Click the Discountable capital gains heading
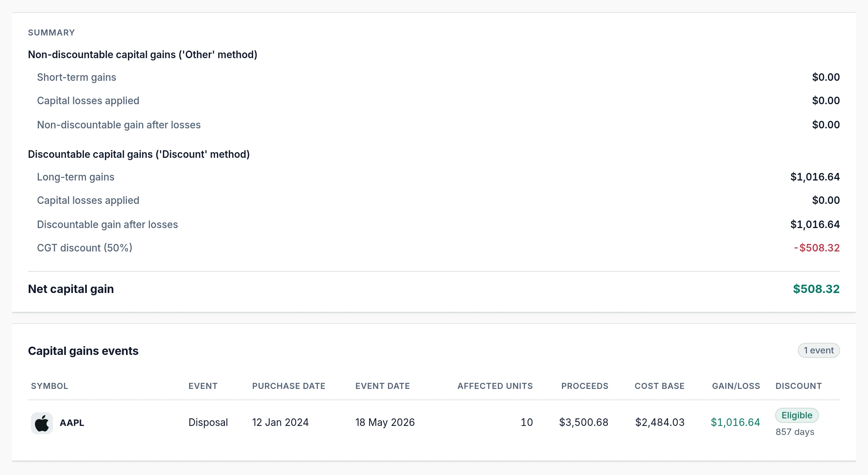 pyautogui.click(x=139, y=154)
